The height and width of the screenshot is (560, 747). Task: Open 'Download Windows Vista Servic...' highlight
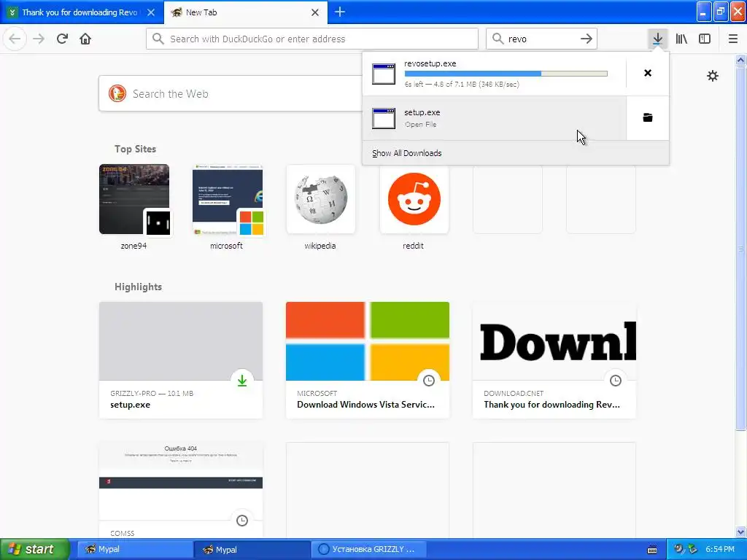click(x=368, y=360)
